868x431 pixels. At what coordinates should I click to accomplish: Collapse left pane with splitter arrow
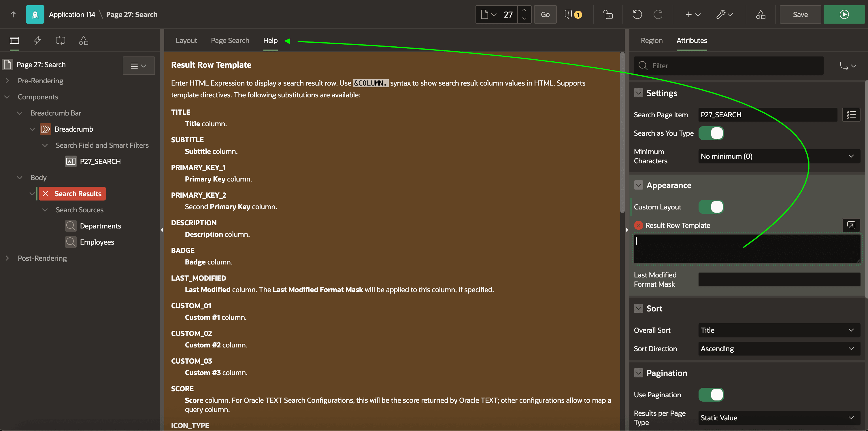pos(162,230)
